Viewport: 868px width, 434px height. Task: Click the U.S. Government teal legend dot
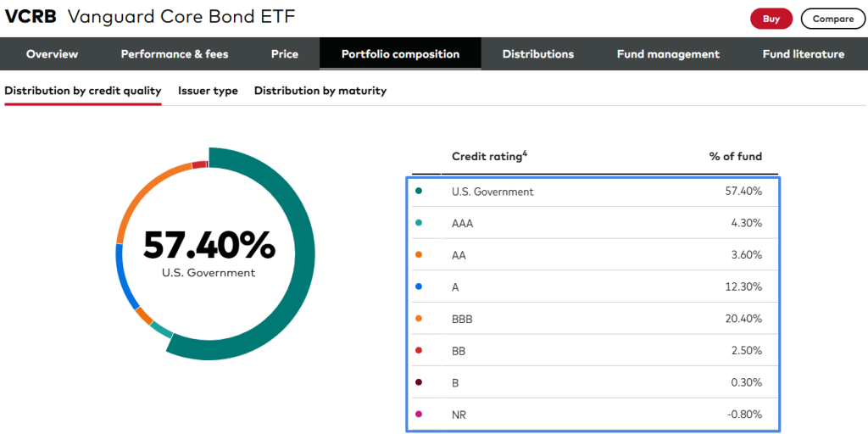(419, 192)
